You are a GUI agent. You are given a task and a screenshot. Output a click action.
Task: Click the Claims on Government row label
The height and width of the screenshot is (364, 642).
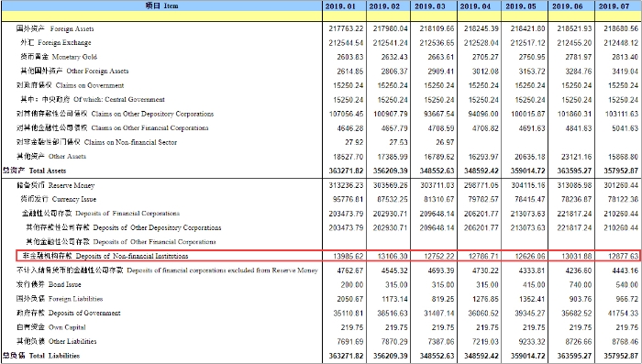click(x=70, y=85)
